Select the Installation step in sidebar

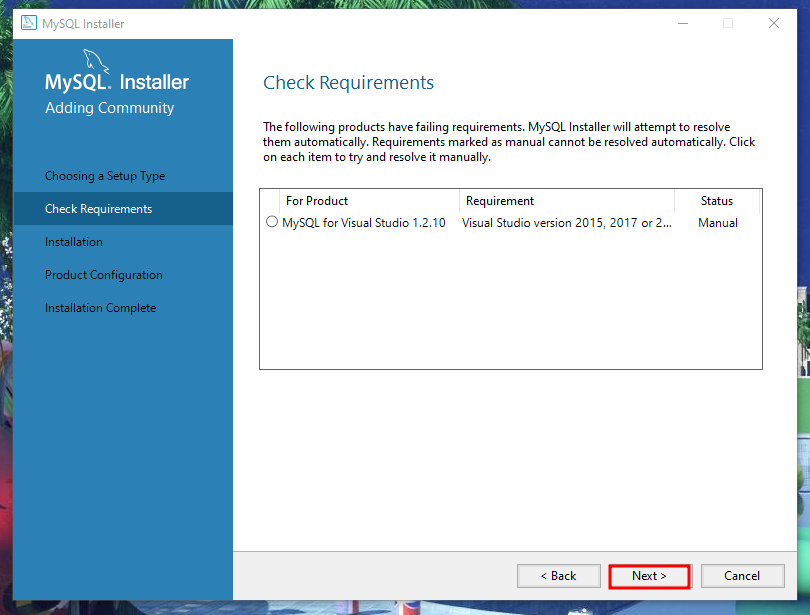(74, 242)
